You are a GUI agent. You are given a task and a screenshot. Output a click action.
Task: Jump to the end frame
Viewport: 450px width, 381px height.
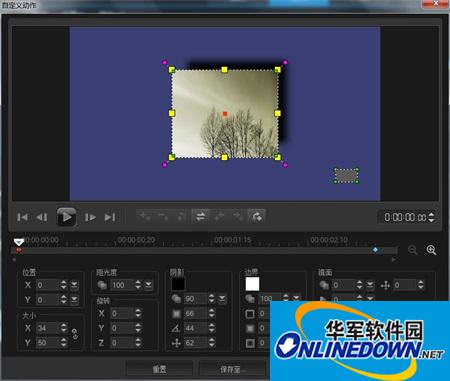point(110,217)
